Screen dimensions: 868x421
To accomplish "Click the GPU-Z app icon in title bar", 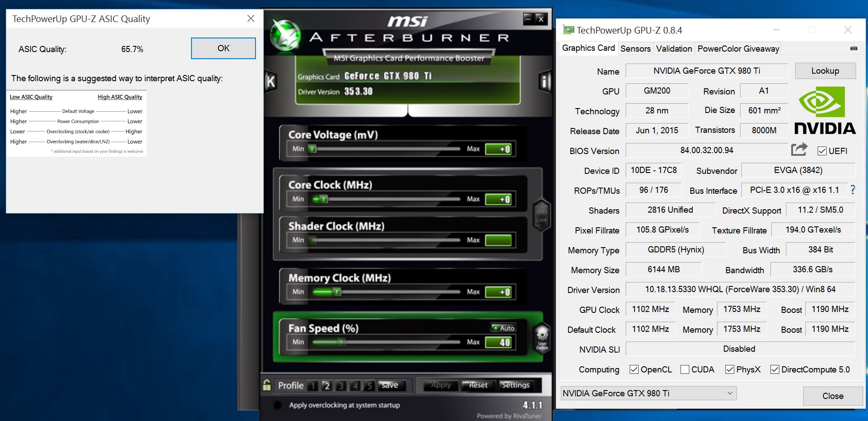I will pyautogui.click(x=568, y=30).
